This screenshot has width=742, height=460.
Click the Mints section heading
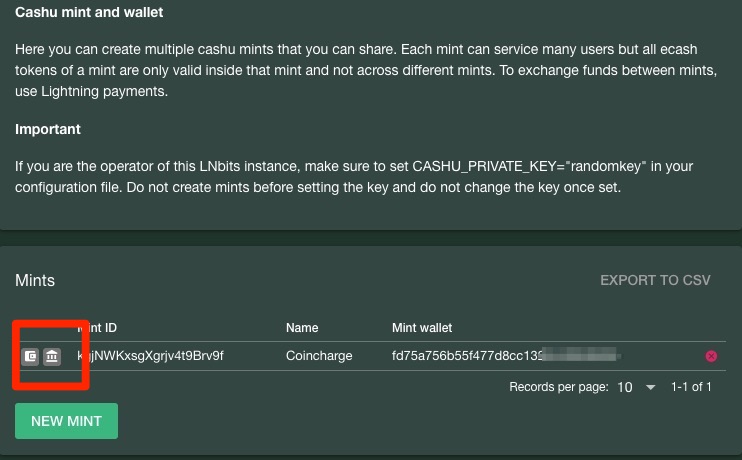pos(35,280)
